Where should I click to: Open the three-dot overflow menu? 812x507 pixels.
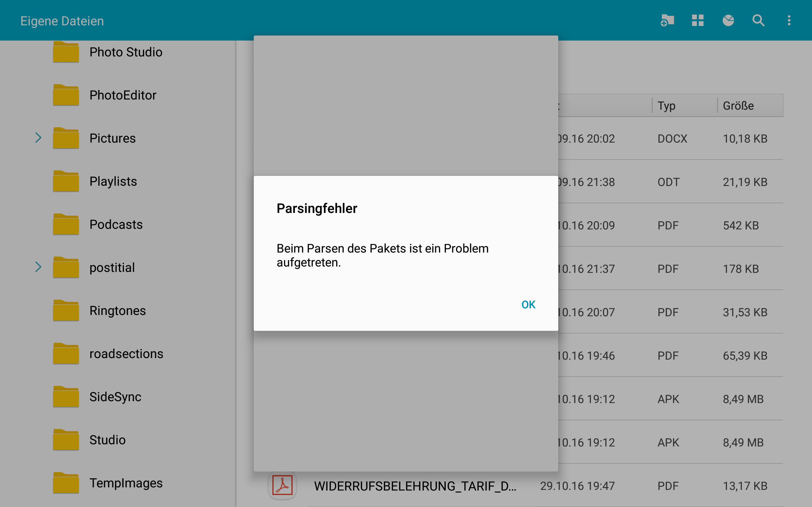(x=789, y=21)
